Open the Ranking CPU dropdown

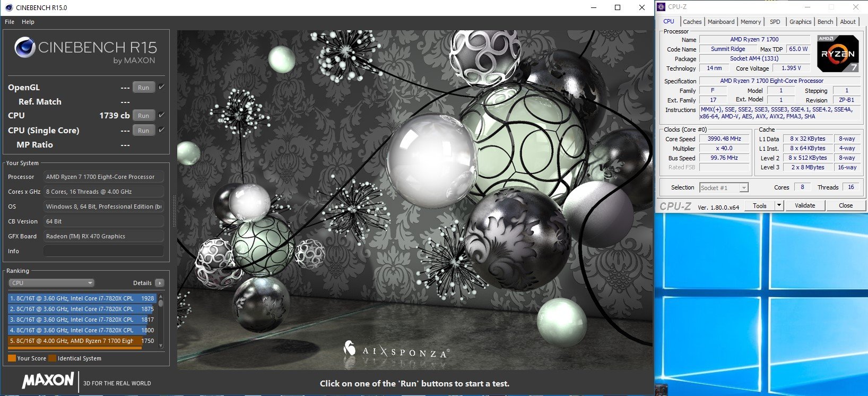(51, 283)
